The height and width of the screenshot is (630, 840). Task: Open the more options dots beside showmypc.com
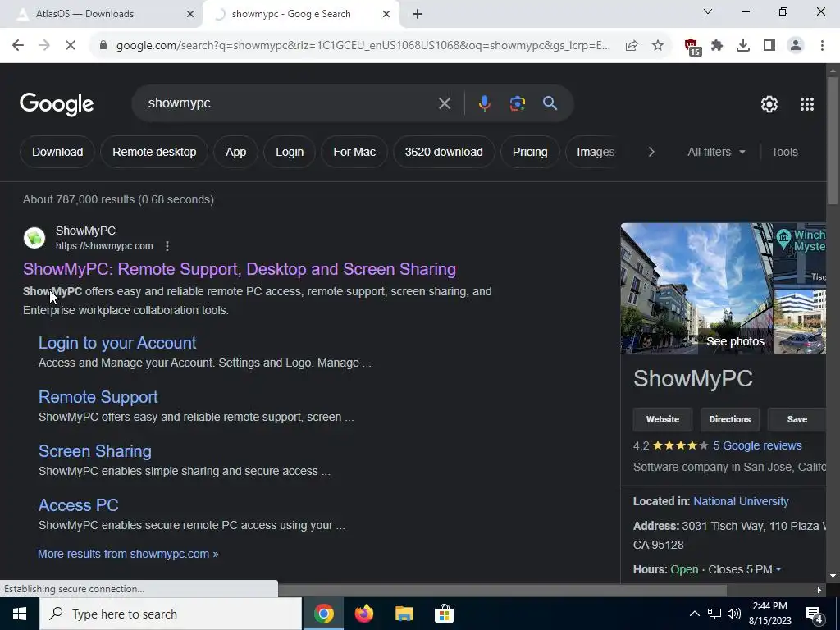coord(167,246)
